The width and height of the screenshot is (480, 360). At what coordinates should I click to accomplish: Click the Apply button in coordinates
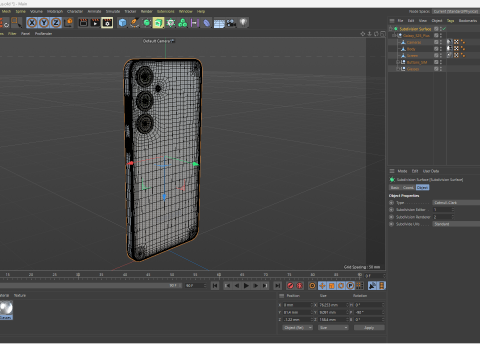pos(369,328)
